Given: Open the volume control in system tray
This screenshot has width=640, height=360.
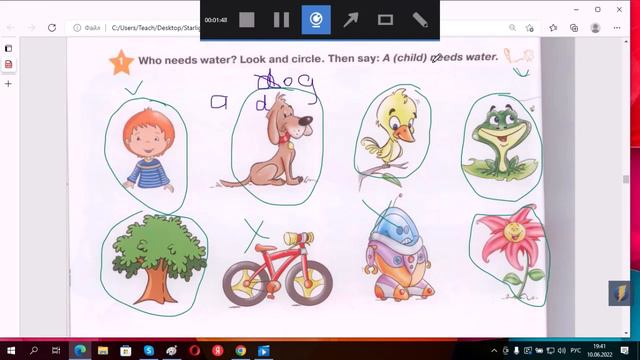Looking at the screenshot, I should (562, 351).
